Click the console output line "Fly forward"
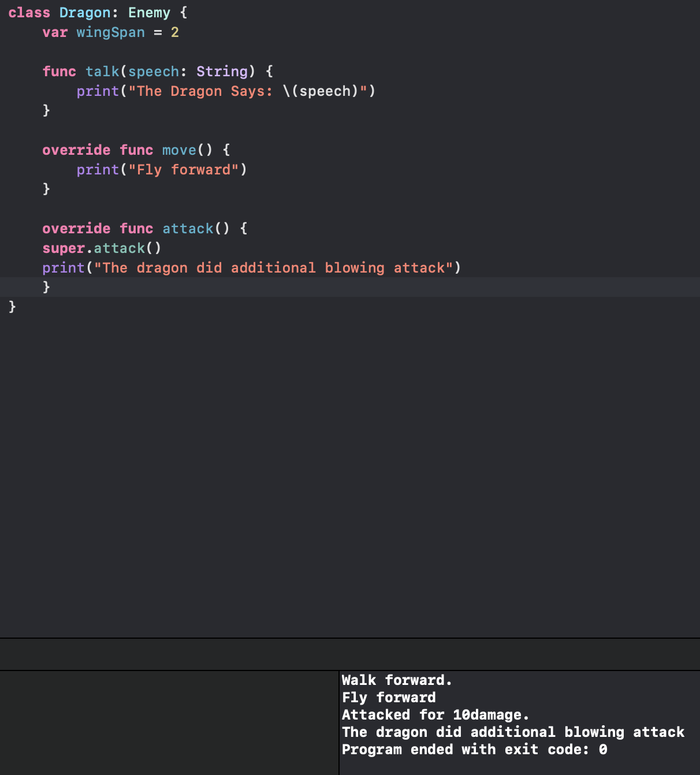 (x=389, y=698)
